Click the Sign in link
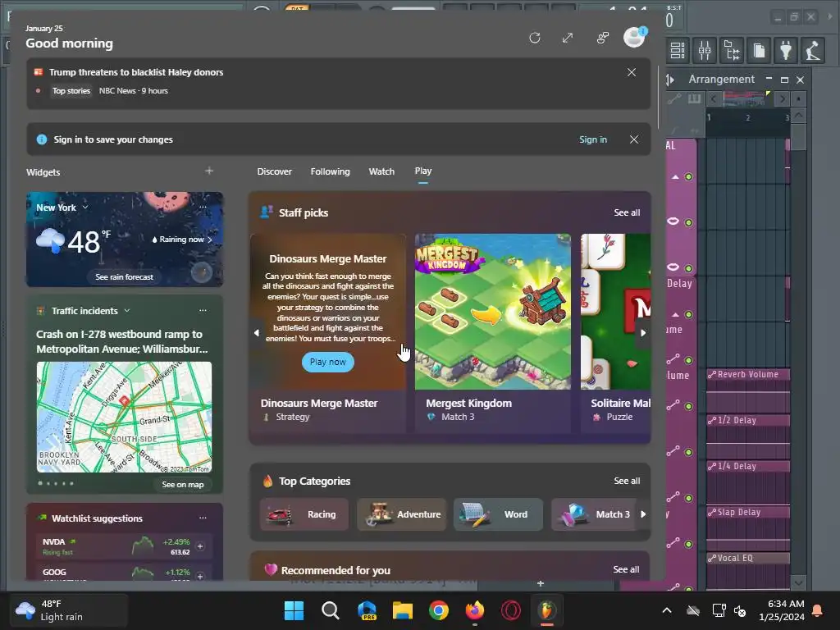Screen dimensions: 840x630 click(593, 139)
